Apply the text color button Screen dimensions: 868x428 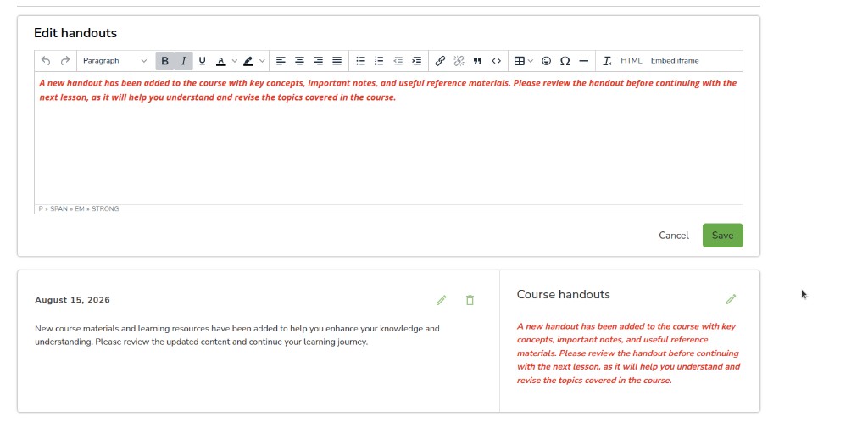221,61
